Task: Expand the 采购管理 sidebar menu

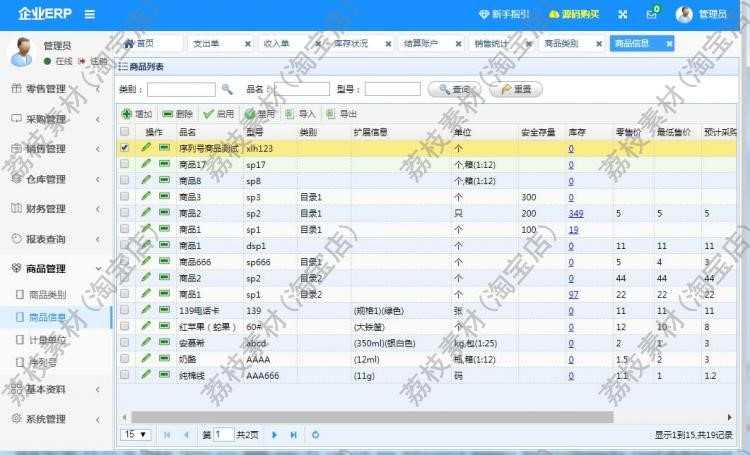Action: coord(56,119)
